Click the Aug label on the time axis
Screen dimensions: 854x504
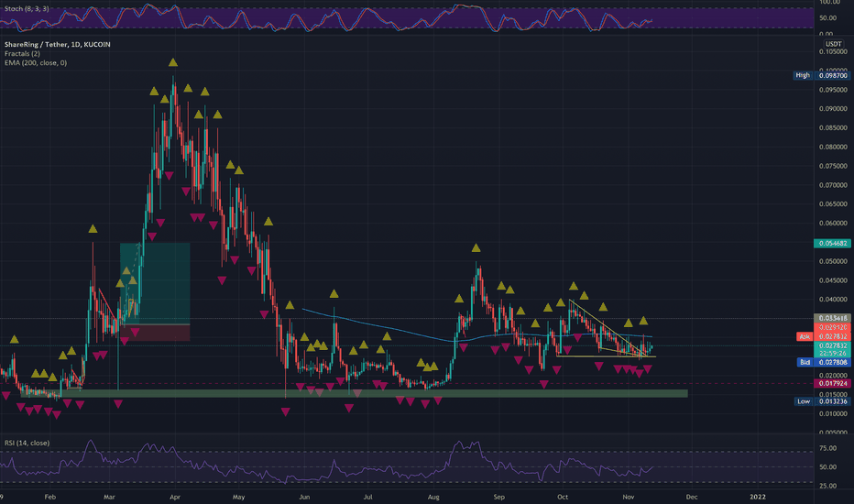point(433,497)
